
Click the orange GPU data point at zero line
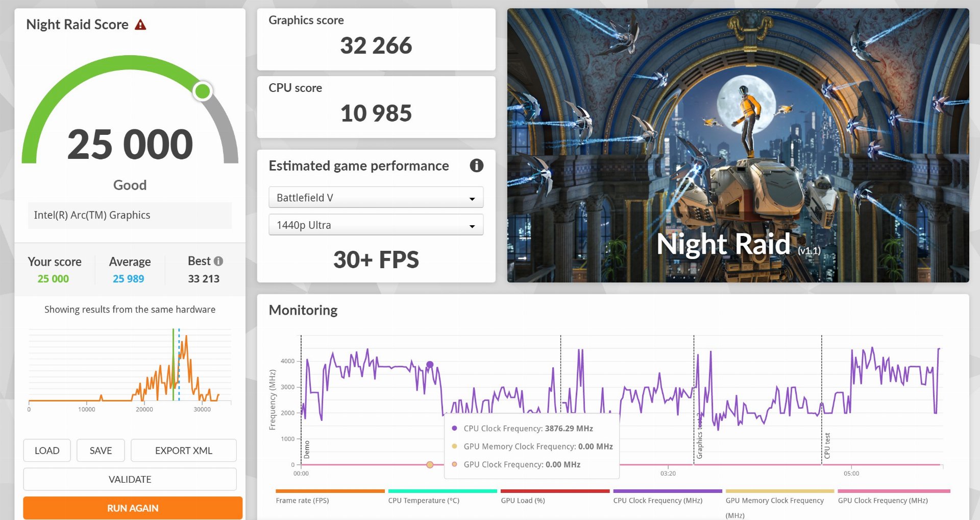coord(430,465)
